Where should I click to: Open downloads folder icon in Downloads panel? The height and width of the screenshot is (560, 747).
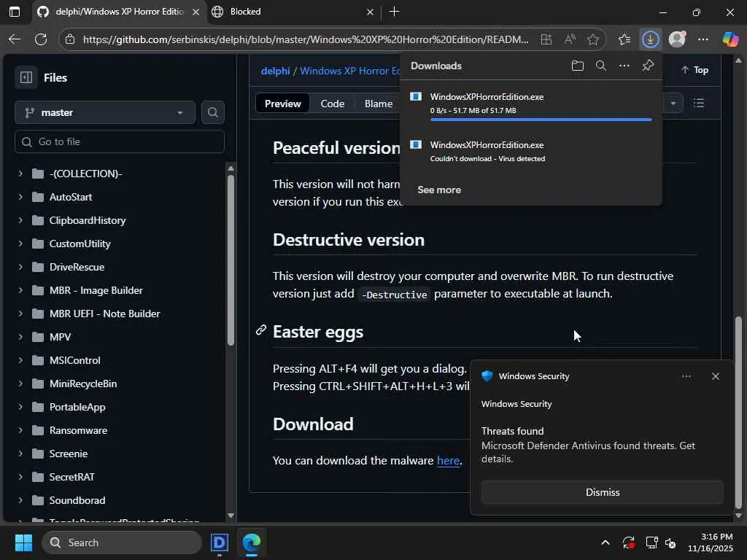(x=578, y=66)
